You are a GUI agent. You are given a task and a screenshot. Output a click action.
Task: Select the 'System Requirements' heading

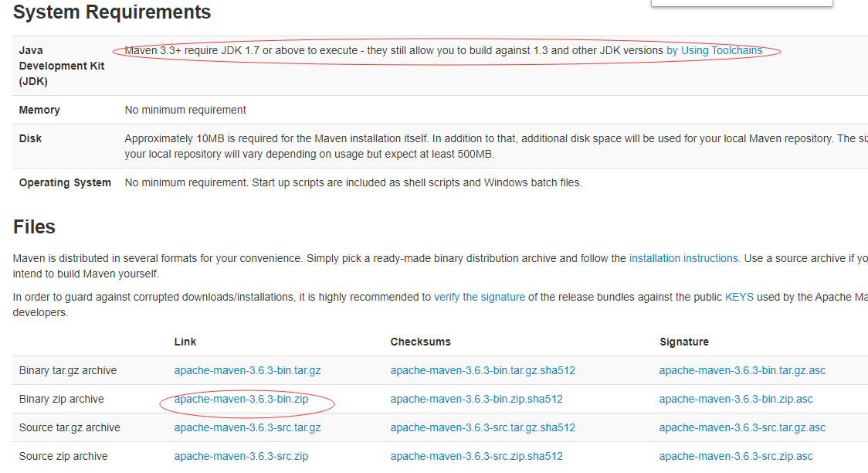pyautogui.click(x=112, y=12)
